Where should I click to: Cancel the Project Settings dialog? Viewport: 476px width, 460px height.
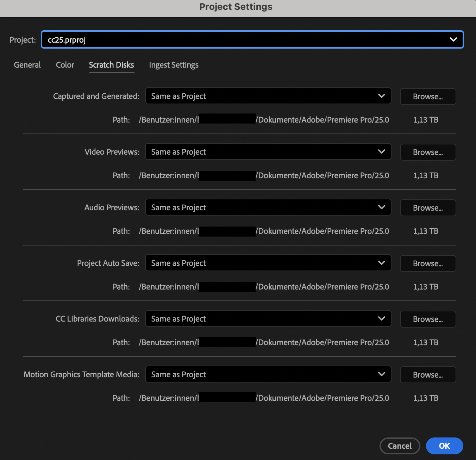click(x=400, y=446)
